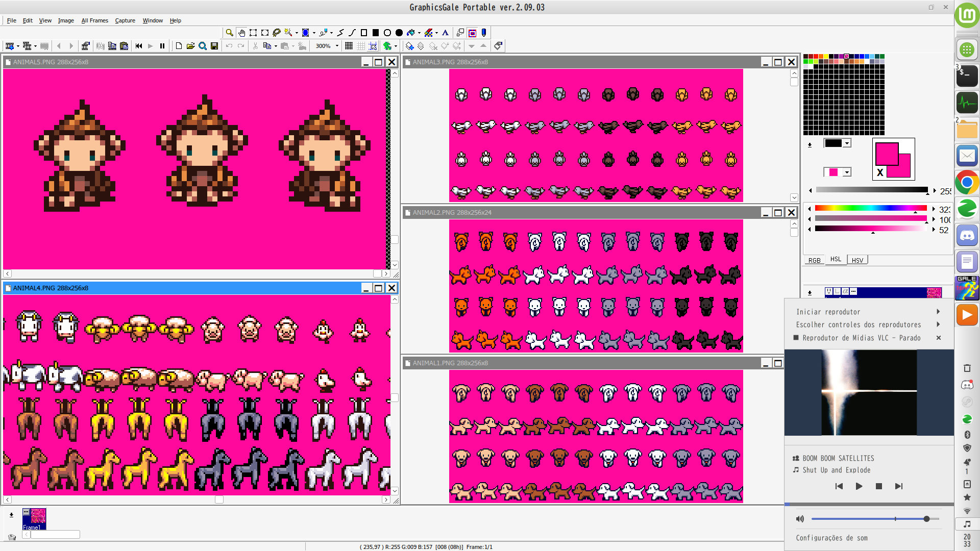Adjust the hue rainbow slider
980x551 pixels.
point(871,208)
